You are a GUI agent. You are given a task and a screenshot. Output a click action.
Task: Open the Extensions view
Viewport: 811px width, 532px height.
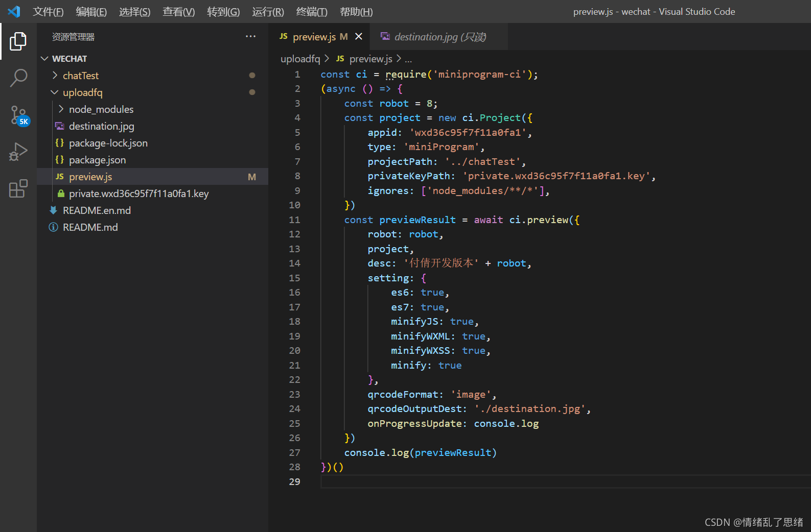pos(18,188)
